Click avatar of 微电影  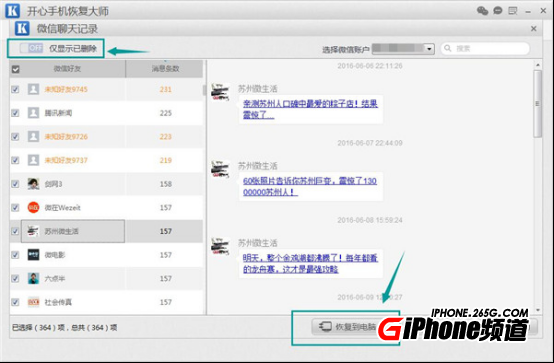tap(34, 255)
